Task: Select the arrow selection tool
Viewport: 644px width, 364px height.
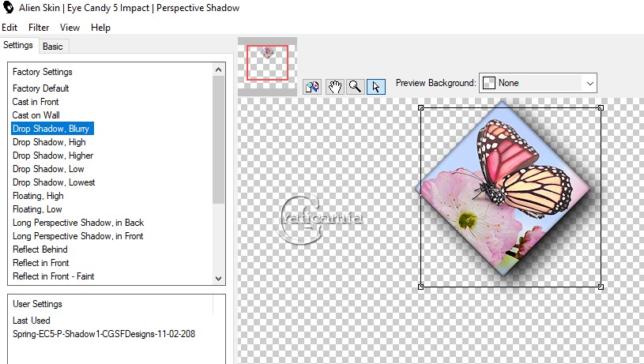Action: click(x=376, y=87)
